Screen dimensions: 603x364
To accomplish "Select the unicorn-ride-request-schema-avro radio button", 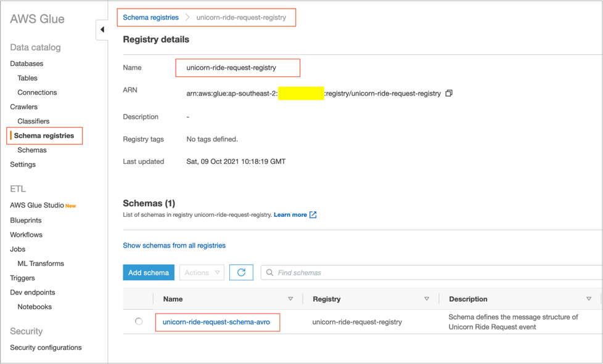I will [x=139, y=322].
